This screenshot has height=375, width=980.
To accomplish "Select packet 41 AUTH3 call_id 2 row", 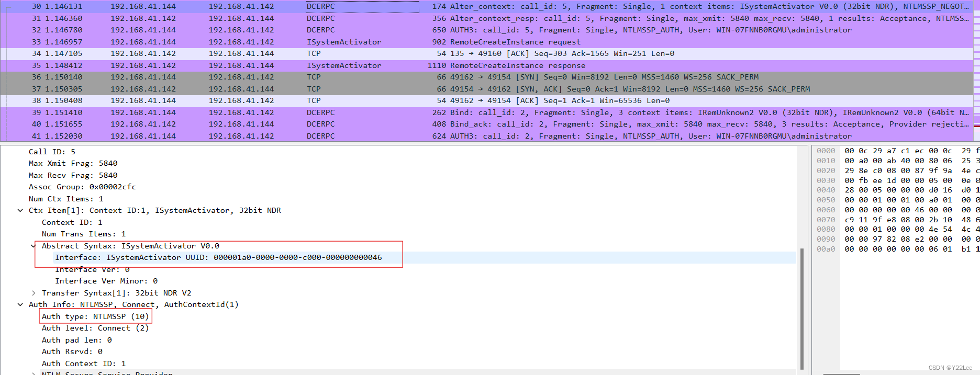I will point(487,136).
